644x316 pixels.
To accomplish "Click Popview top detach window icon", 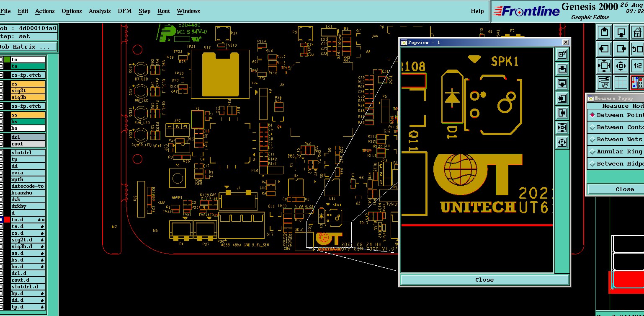I will pos(562,54).
